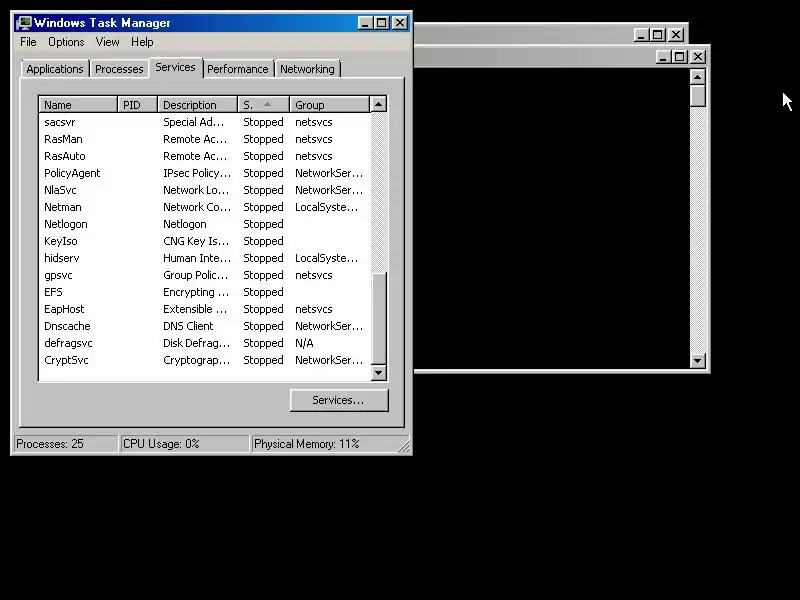
Task: Select the defragsvc service row
Action: tap(204, 343)
